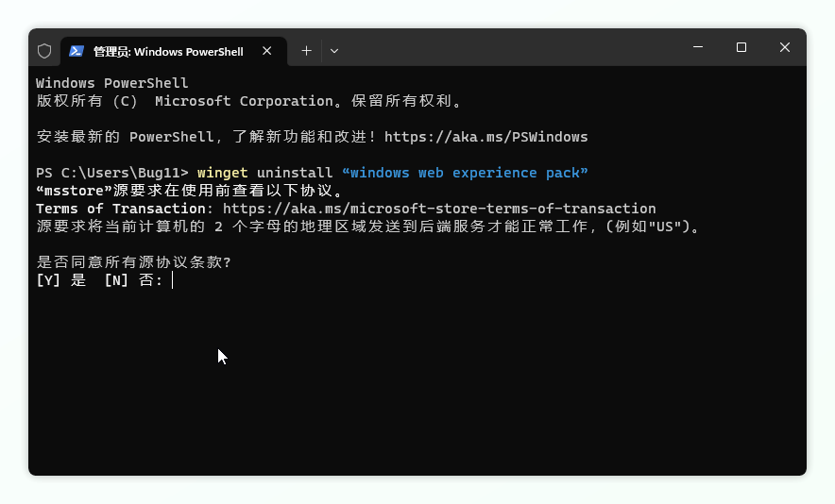Click the microsoft-store-terms-of-transaction URL
Image resolution: width=835 pixels, height=504 pixels.
tap(439, 209)
